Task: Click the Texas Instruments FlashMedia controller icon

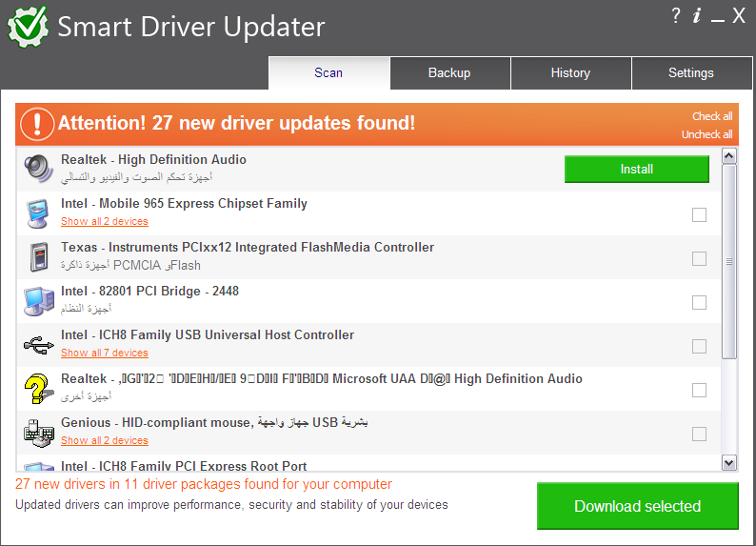Action: click(39, 256)
